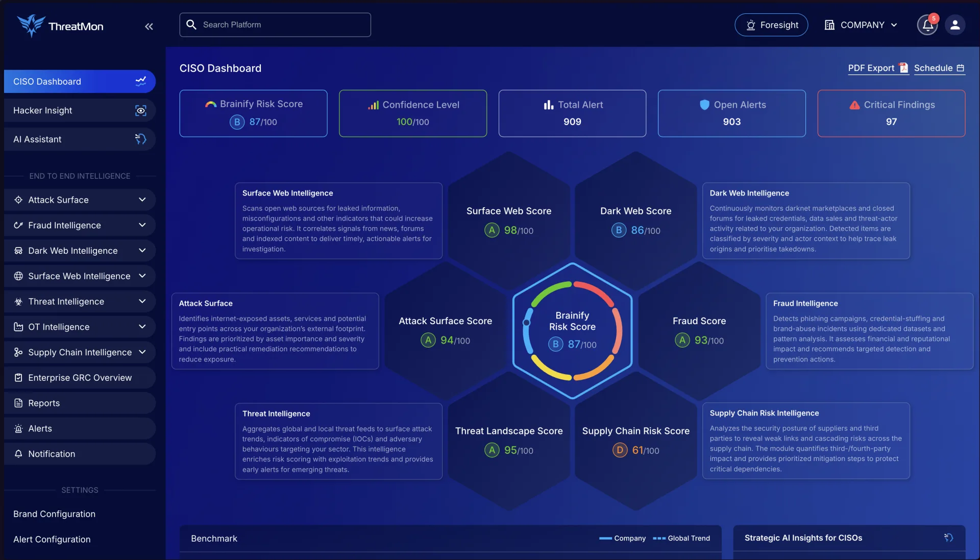Click the Dark Web Intelligence spy icon
980x560 pixels.
[18, 251]
